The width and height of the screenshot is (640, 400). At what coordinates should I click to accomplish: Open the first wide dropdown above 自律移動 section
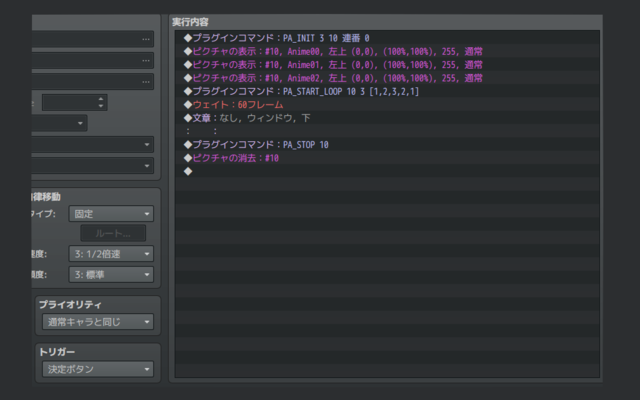[x=93, y=144]
